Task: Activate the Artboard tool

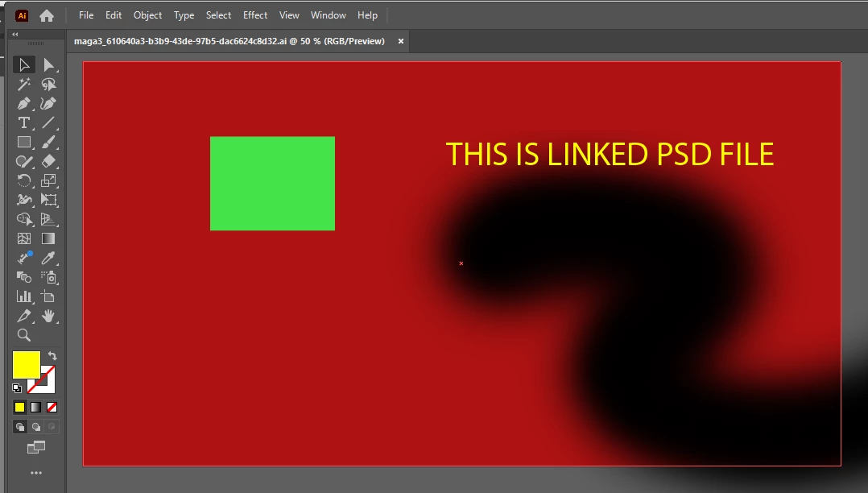Action: [48, 296]
